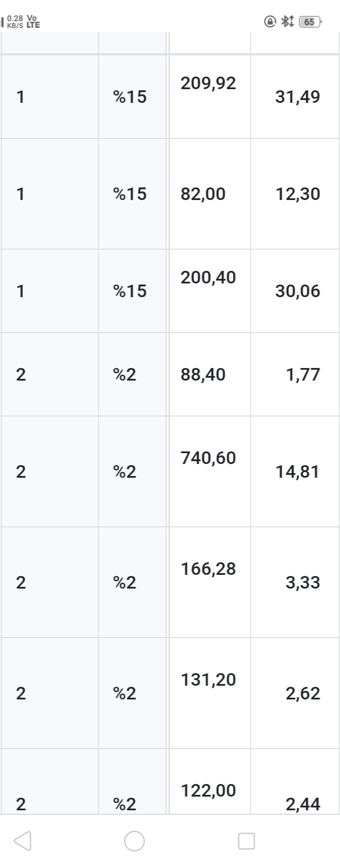This screenshot has width=340, height=868.
Task: Select the 740,60 amount cell
Action: pos(210,471)
